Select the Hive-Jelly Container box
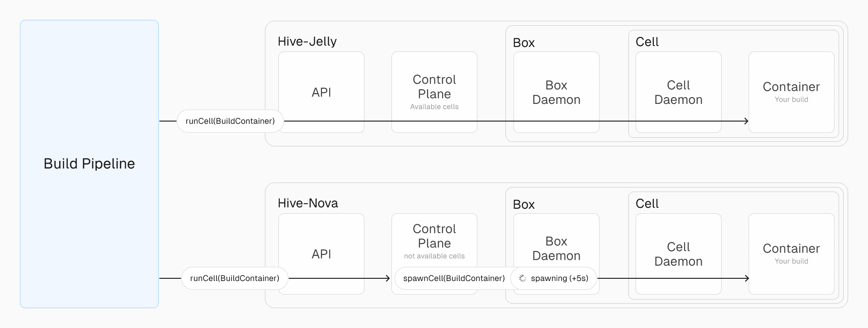 tap(791, 92)
